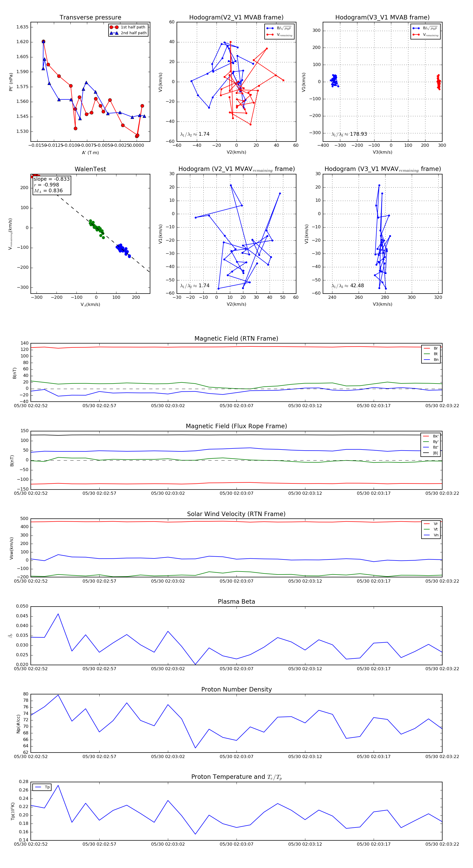Click the '320' tick on V3_V1 MVAV remaining hodogram
Image resolution: width=473 pixels, height=868 pixels.
point(438,297)
